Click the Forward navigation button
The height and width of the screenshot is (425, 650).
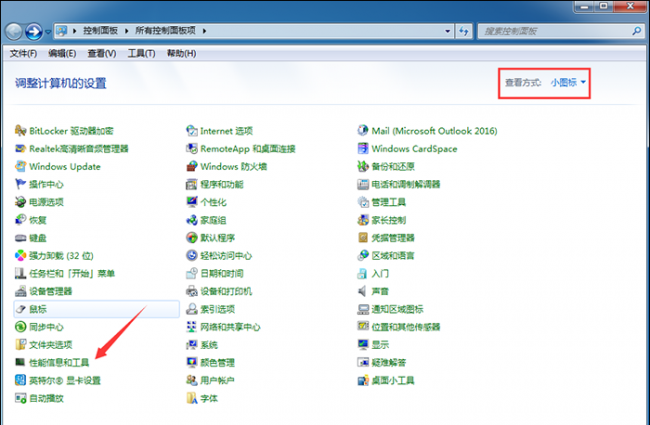[34, 32]
